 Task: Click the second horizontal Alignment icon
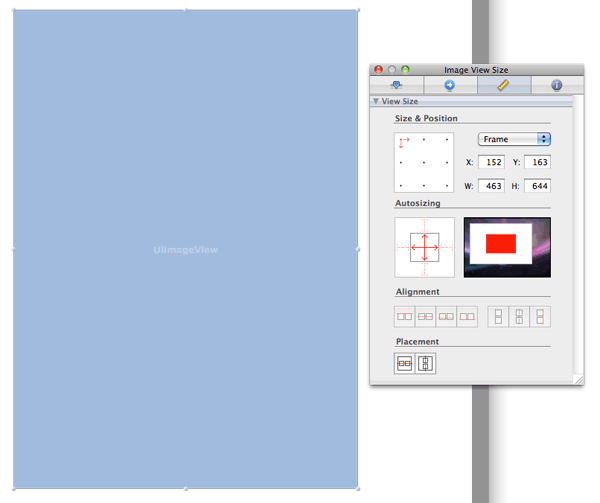coord(426,316)
